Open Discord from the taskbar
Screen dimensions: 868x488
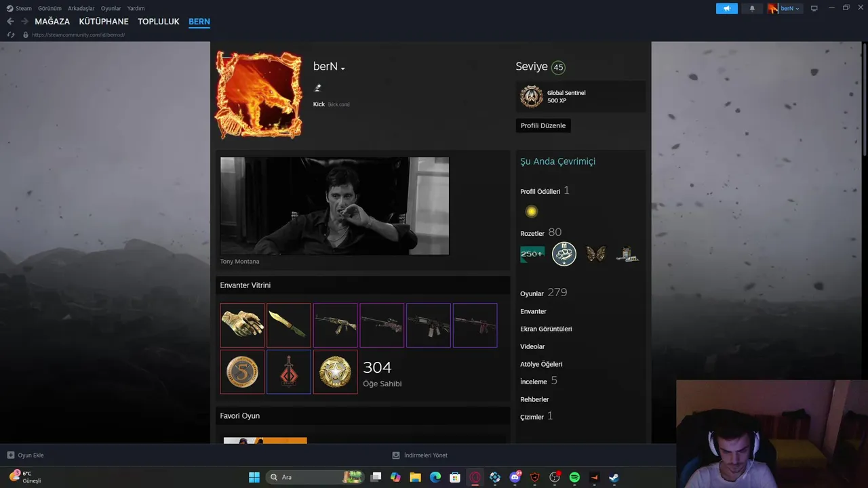click(515, 477)
